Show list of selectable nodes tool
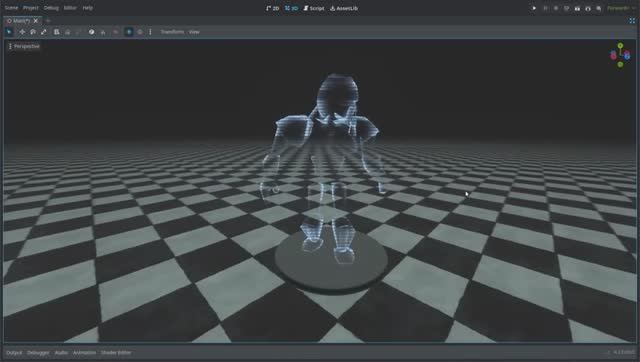The height and width of the screenshot is (362, 640). click(x=56, y=32)
